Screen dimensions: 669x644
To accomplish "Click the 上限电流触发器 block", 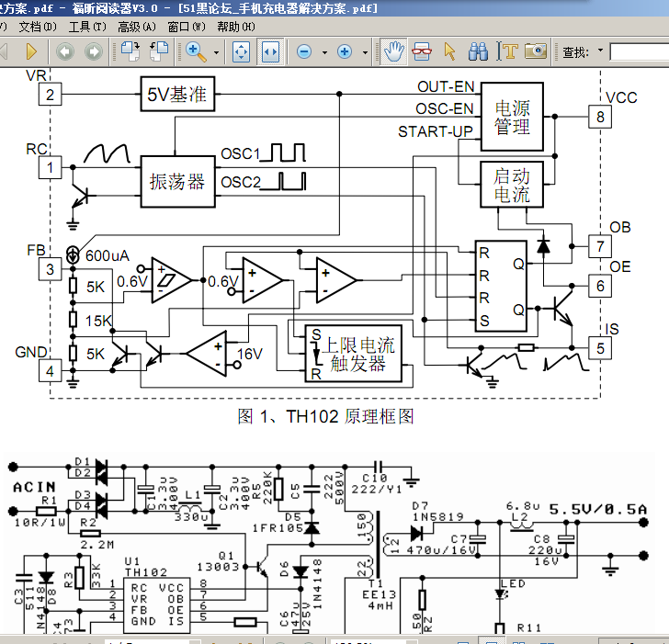I will click(353, 354).
